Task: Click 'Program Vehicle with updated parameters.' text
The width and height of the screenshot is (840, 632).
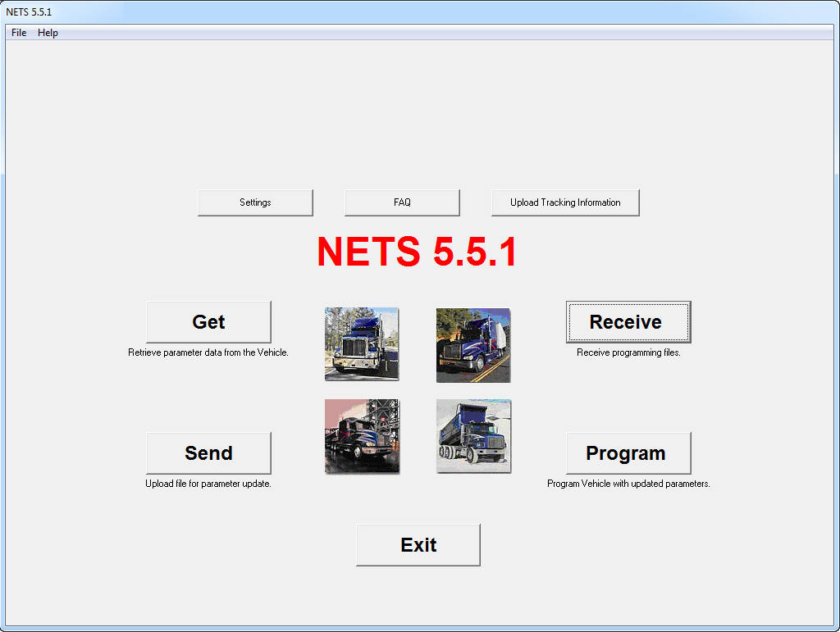Action: click(628, 484)
